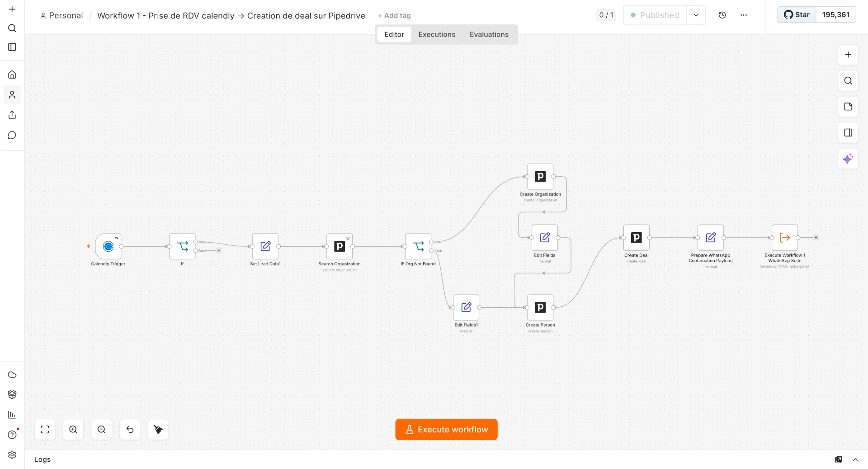Open the Calendly Trigger node

point(108,246)
